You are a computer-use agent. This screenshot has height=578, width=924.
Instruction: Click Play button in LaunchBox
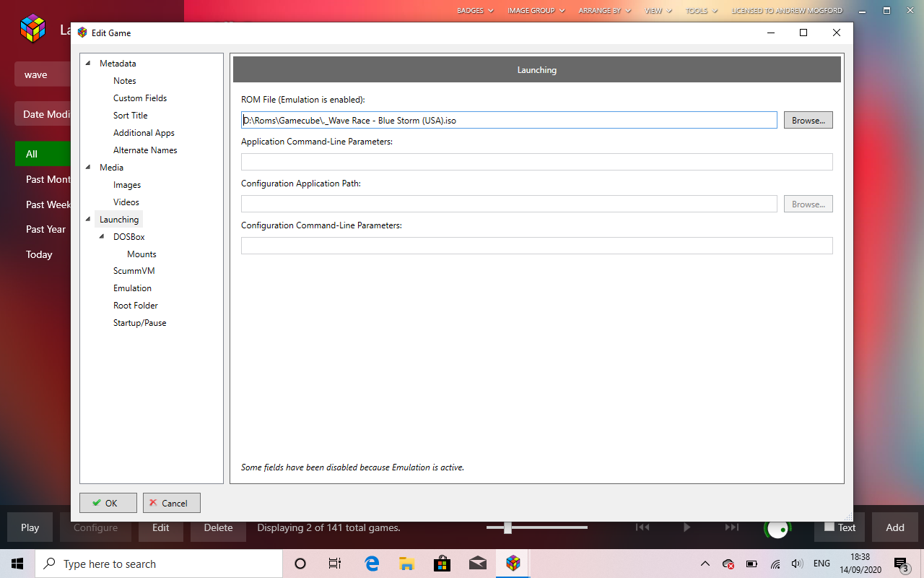pos(30,527)
